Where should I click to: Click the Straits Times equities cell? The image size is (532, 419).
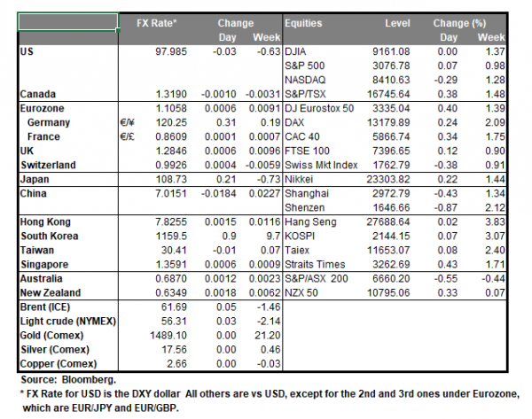(317, 267)
